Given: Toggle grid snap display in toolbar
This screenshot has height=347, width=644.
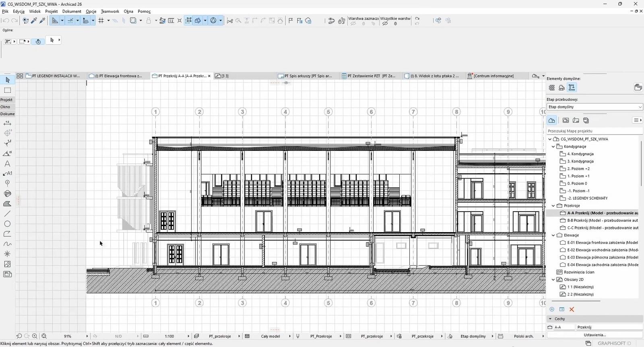Looking at the screenshot, I should [x=101, y=21].
